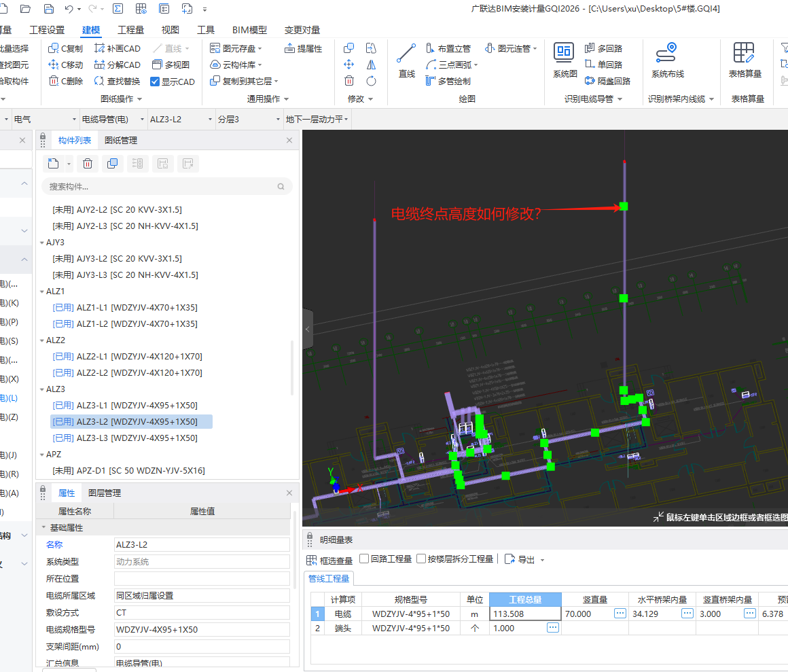The height and width of the screenshot is (672, 788).
Task: Select the C移动 move tool
Action: point(65,65)
